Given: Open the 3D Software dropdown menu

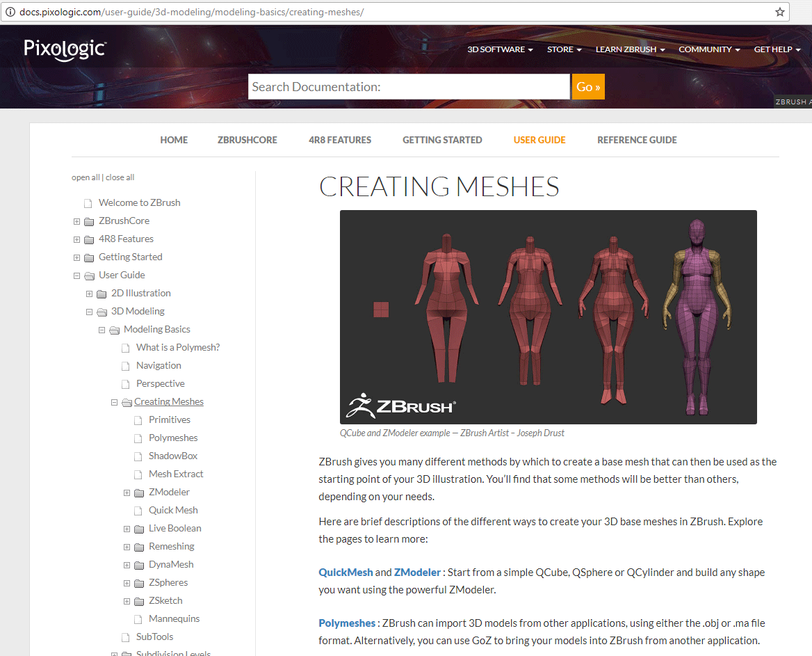Looking at the screenshot, I should click(x=500, y=49).
